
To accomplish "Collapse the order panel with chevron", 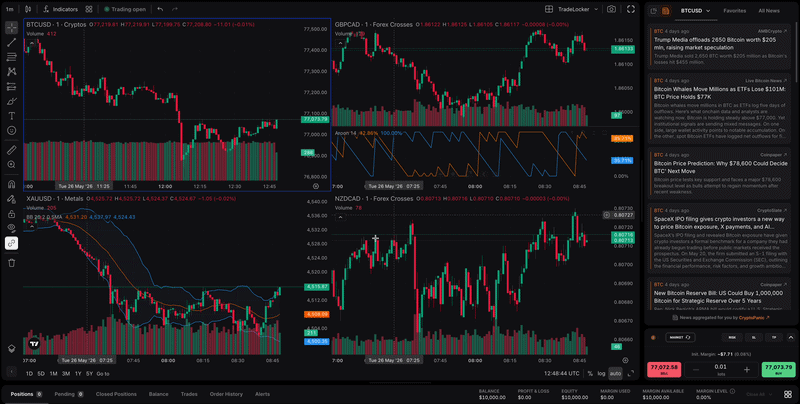I will click(x=791, y=337).
